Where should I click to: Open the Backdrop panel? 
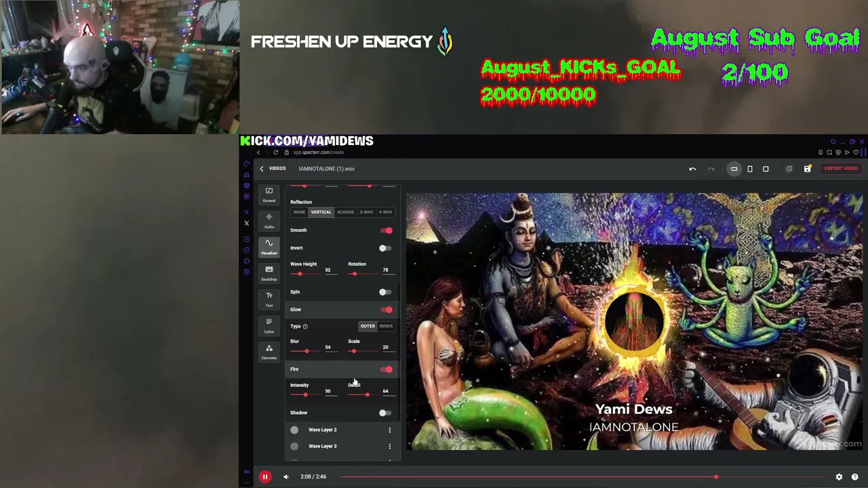(269, 273)
